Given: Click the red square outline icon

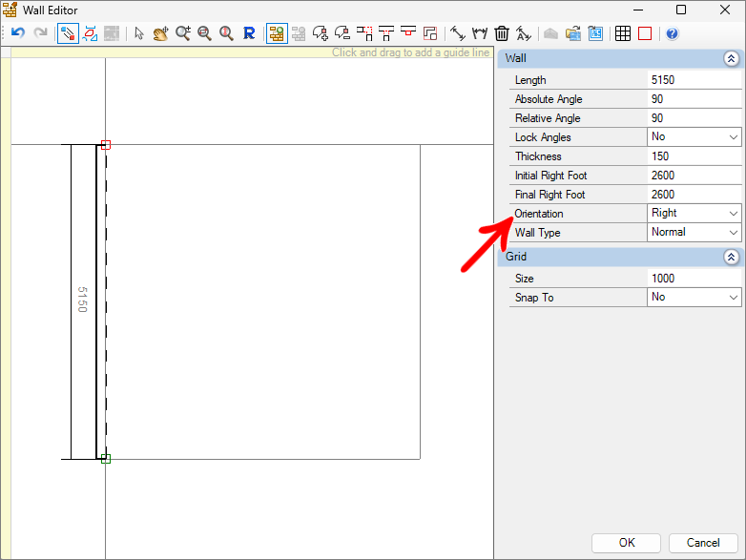Looking at the screenshot, I should point(645,33).
